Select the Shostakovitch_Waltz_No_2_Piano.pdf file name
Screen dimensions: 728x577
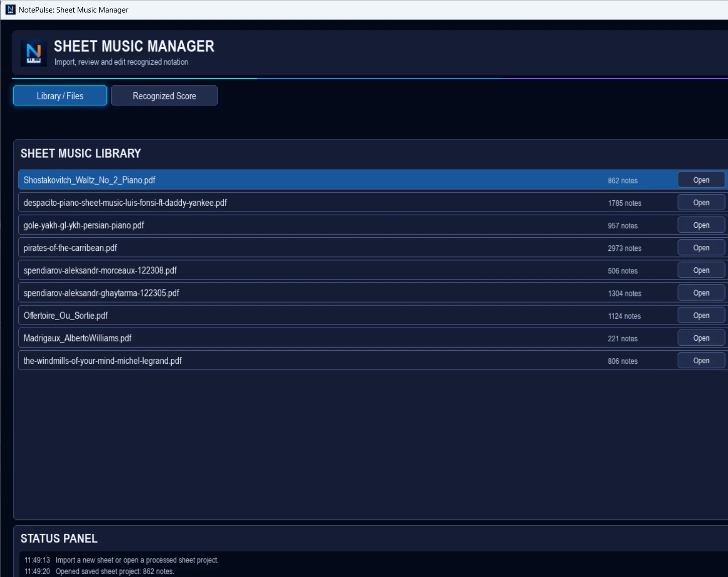pyautogui.click(x=89, y=180)
